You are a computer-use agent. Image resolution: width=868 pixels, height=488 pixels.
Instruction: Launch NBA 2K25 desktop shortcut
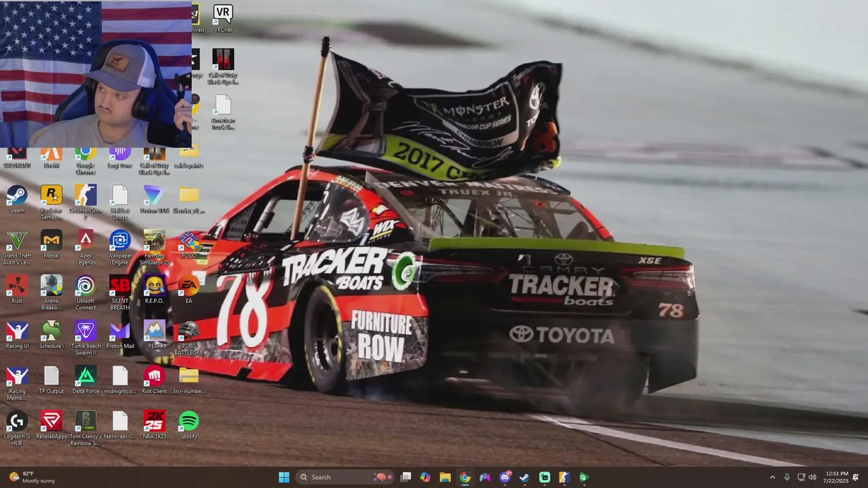[154, 425]
